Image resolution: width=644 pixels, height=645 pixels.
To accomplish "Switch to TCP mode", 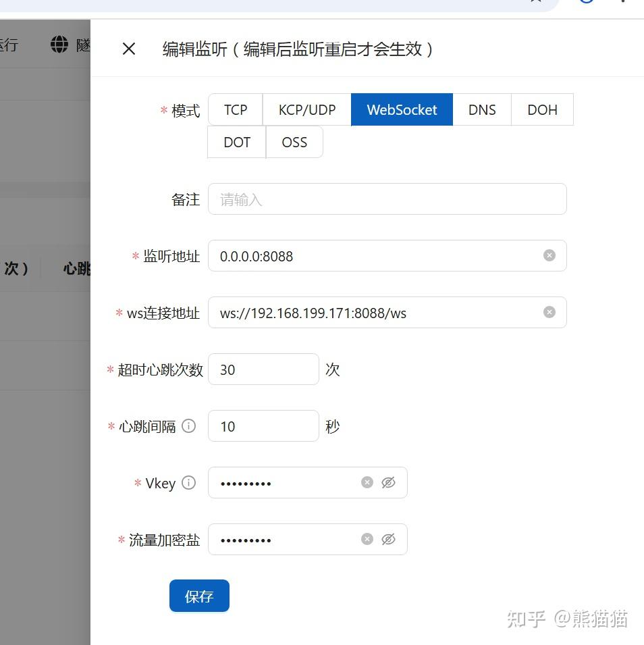I will [x=235, y=109].
